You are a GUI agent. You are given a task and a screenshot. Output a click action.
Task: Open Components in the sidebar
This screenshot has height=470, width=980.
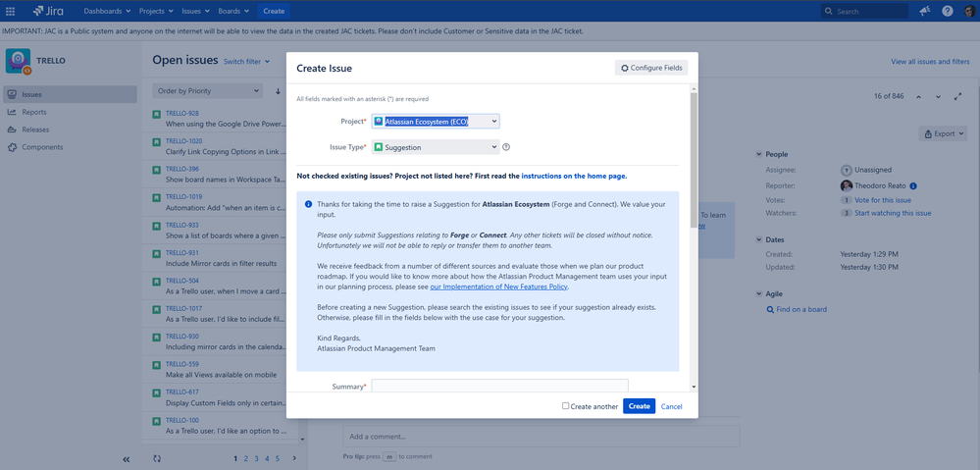(42, 147)
